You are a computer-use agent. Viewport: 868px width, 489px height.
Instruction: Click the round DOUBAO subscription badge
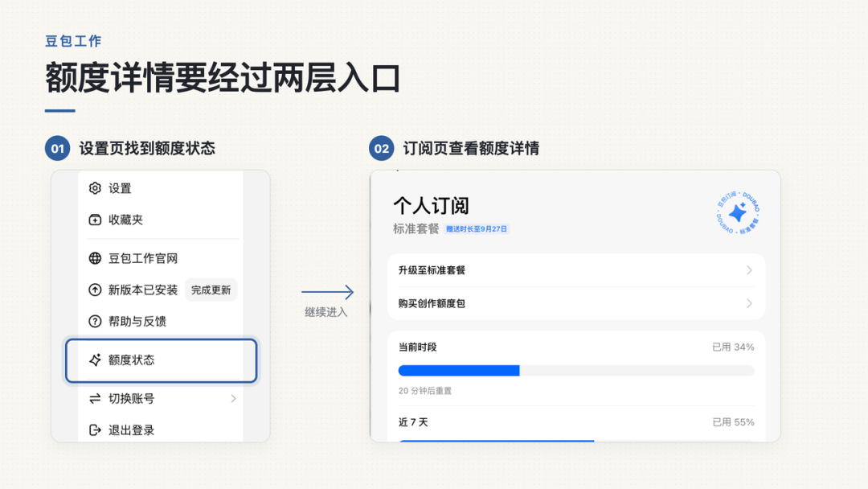pos(738,212)
